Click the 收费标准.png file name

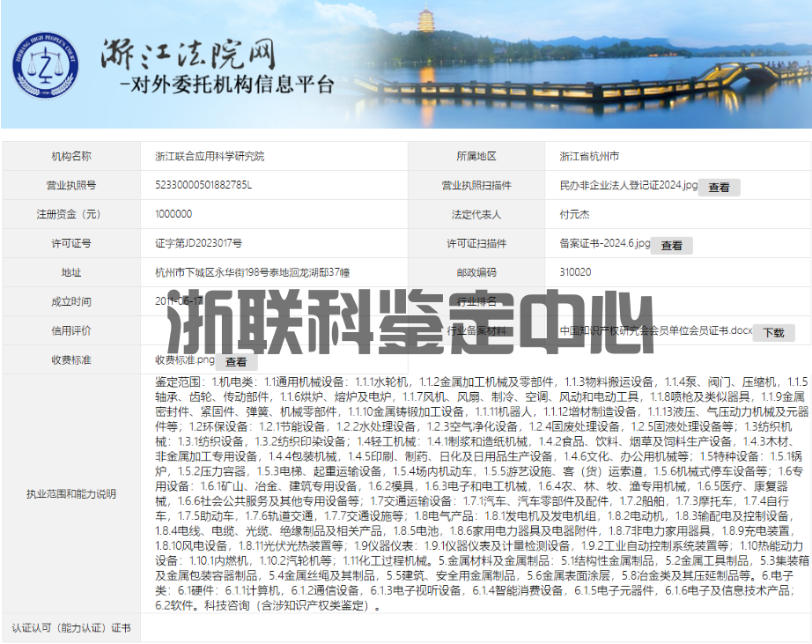coord(185,359)
